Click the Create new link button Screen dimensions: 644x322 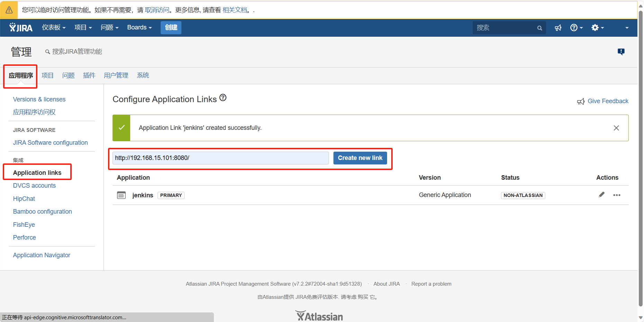pyautogui.click(x=360, y=158)
